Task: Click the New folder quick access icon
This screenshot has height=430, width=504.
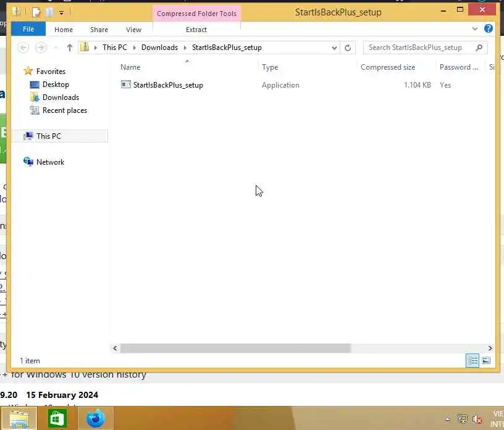Action: pyautogui.click(x=49, y=12)
